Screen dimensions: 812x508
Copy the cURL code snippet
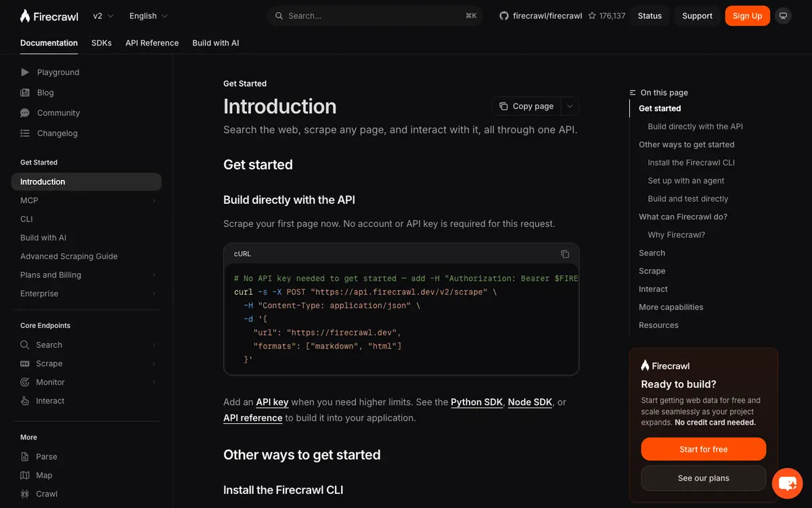(x=565, y=254)
